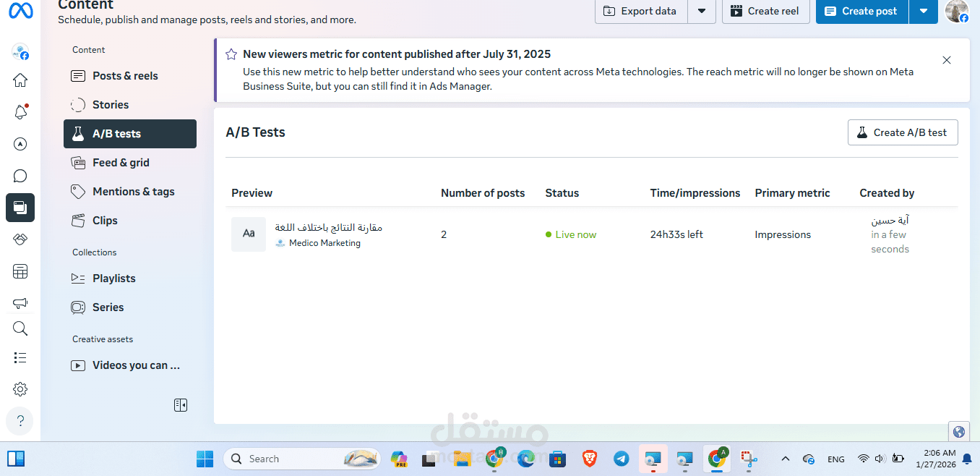This screenshot has width=980, height=476.
Task: Open Clips section
Action: [130, 221]
